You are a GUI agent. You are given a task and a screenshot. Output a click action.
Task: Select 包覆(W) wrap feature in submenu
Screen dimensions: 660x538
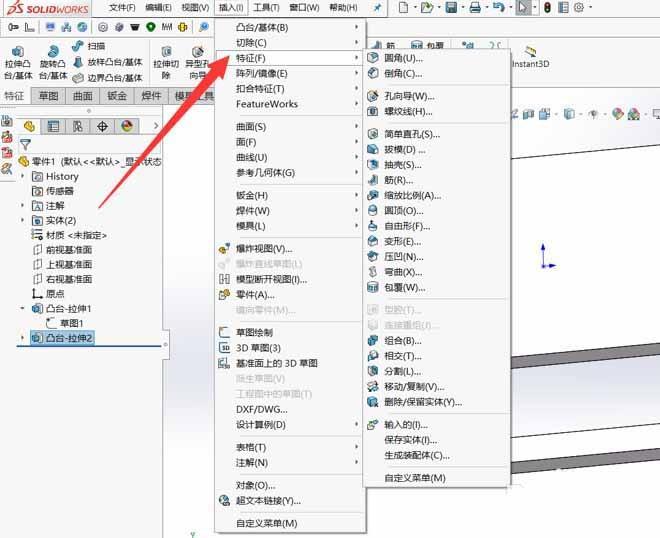436,288
